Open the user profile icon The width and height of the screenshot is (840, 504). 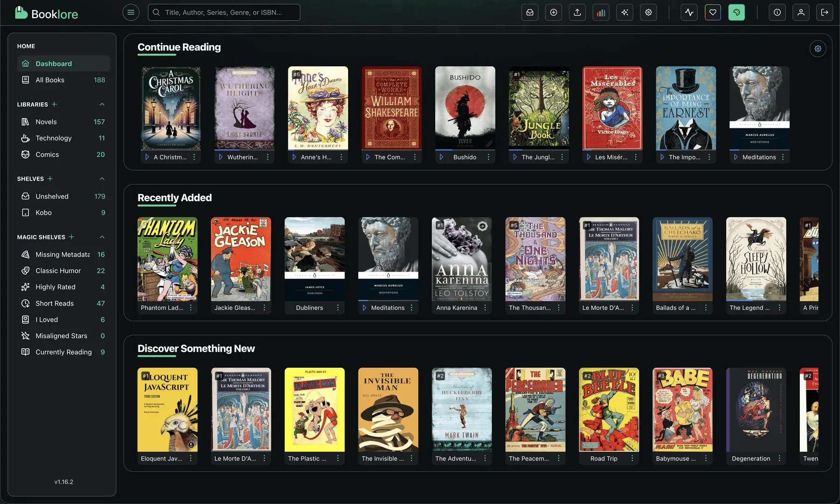801,13
